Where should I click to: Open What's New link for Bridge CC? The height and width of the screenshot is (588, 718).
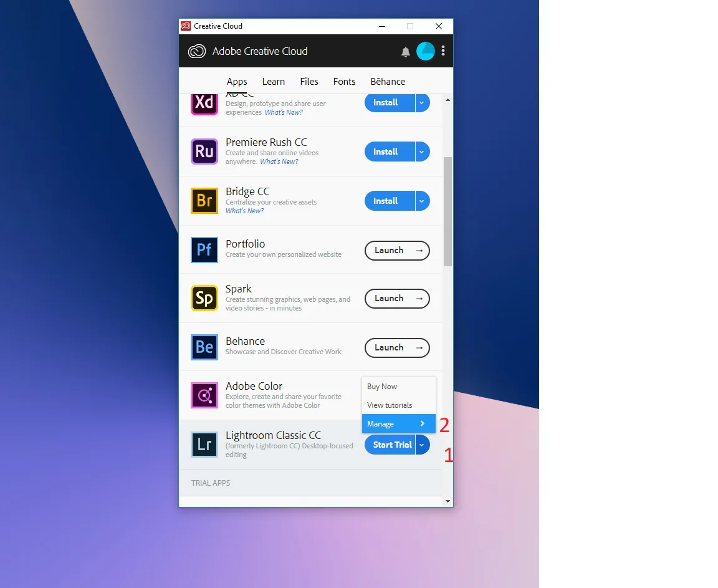[x=244, y=211]
